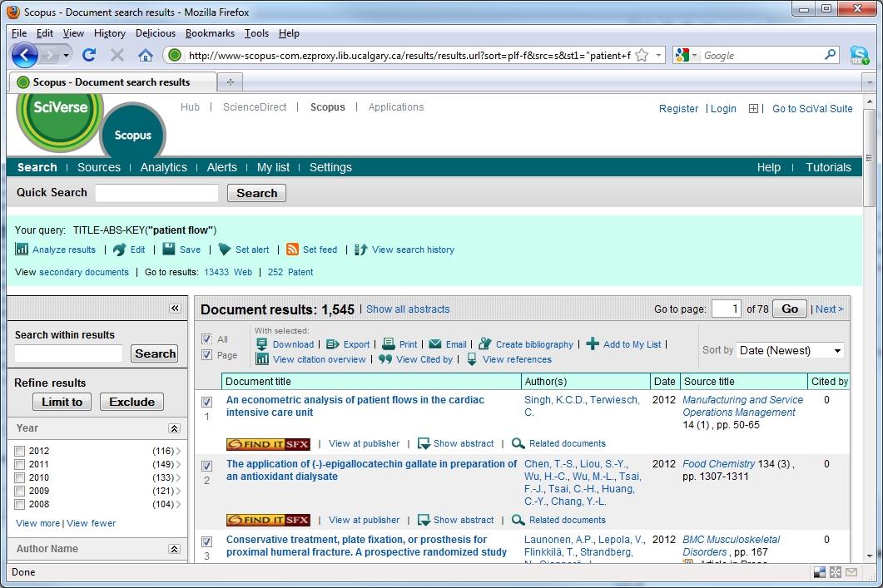
Task: Collapse the Author Name refine section
Action: (x=174, y=549)
